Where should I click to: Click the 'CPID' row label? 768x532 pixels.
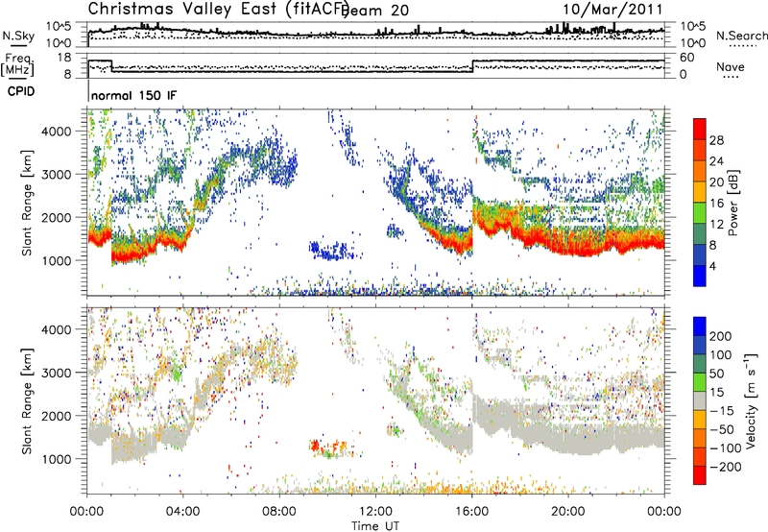pyautogui.click(x=21, y=91)
